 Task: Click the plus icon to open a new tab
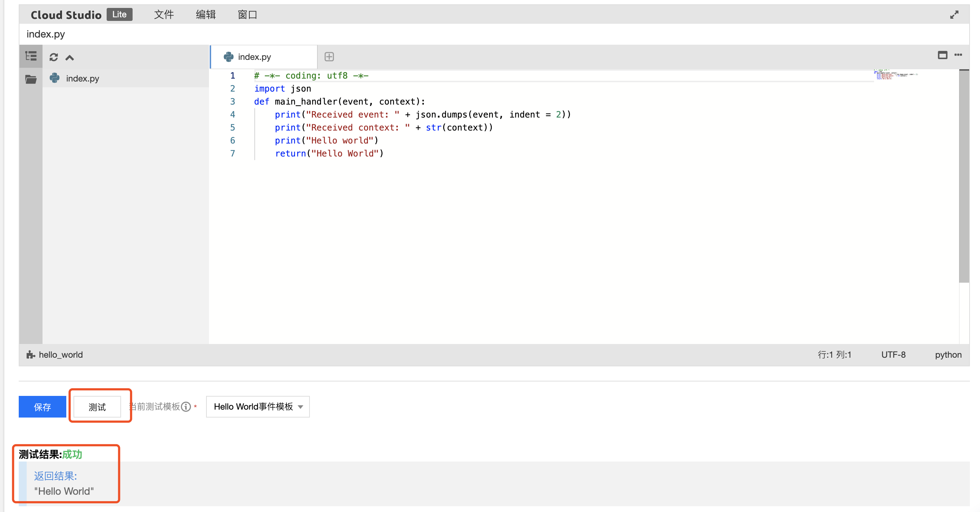[329, 57]
